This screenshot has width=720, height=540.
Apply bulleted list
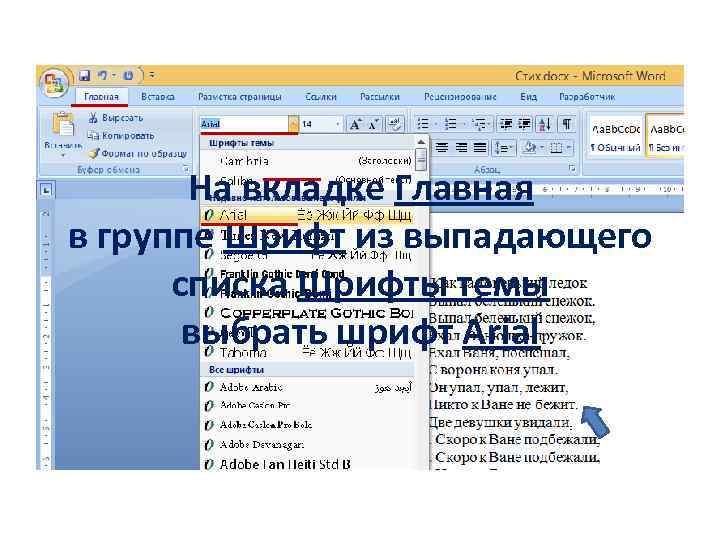click(x=422, y=124)
